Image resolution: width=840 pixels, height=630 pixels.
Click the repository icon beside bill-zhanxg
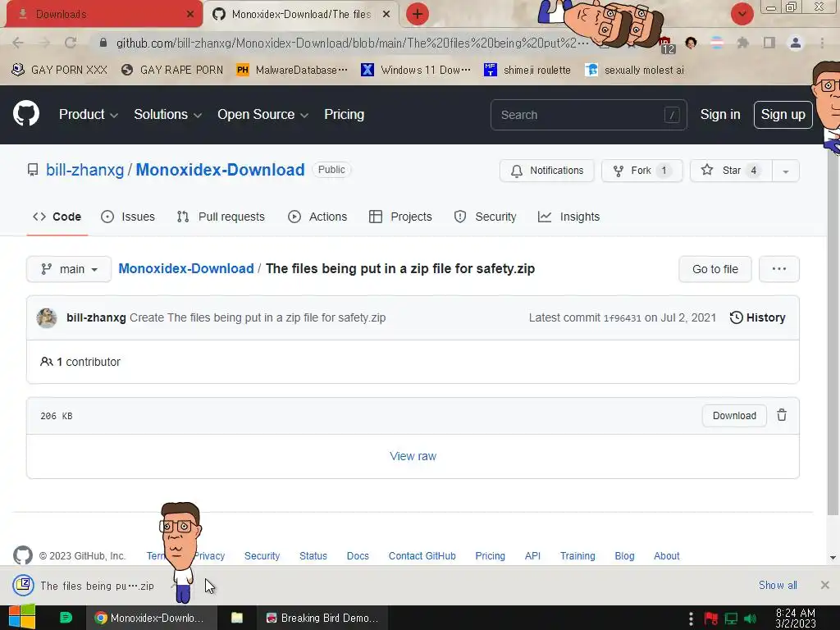click(33, 170)
